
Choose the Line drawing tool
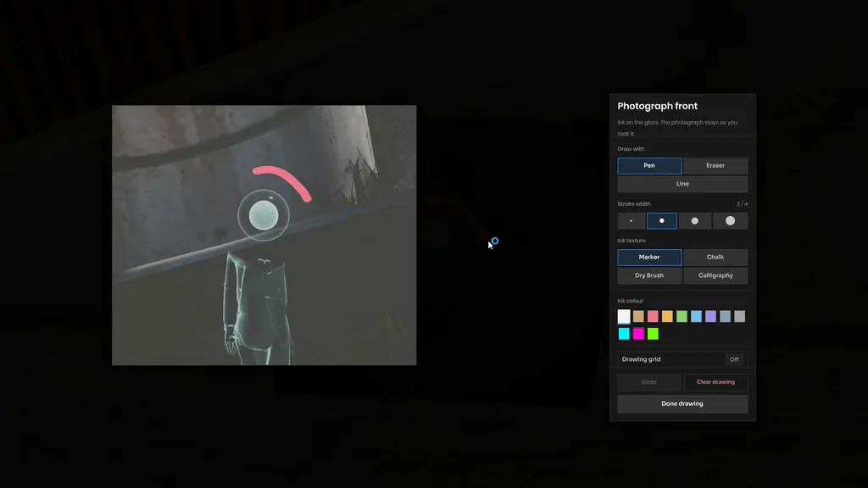[682, 184]
